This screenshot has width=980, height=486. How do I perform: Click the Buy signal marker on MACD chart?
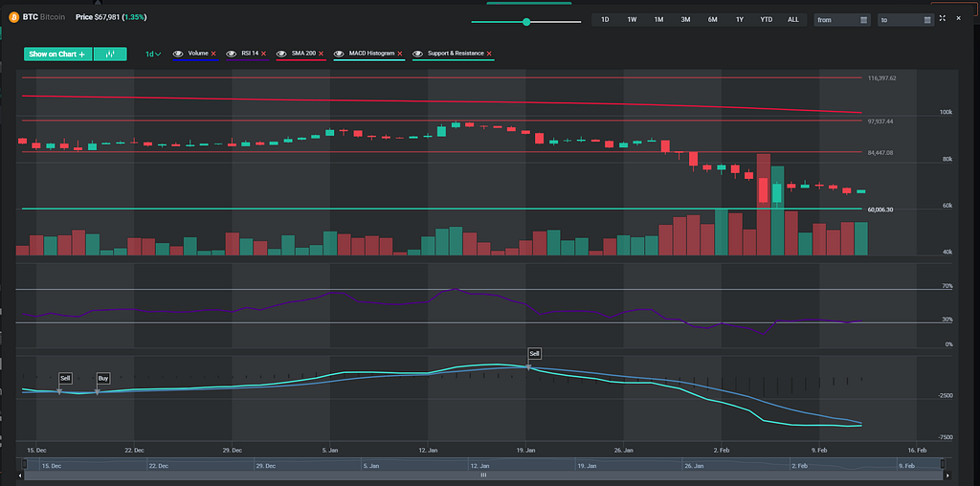pyautogui.click(x=103, y=379)
